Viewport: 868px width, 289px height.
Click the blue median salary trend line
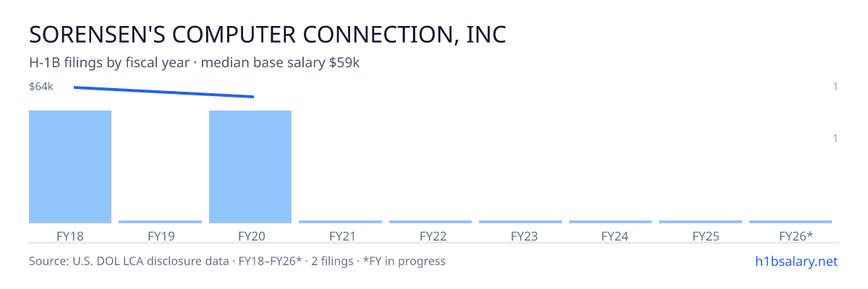(164, 92)
